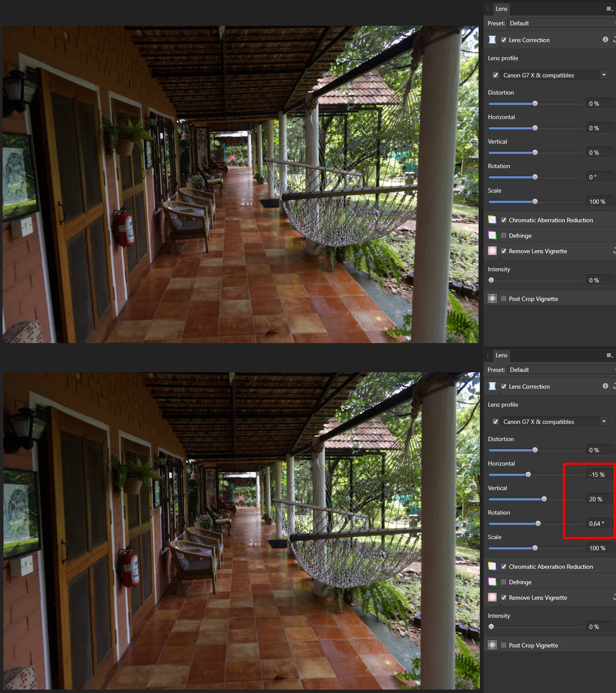Click the Intensity 0 % field in bottom panel

[x=600, y=627]
